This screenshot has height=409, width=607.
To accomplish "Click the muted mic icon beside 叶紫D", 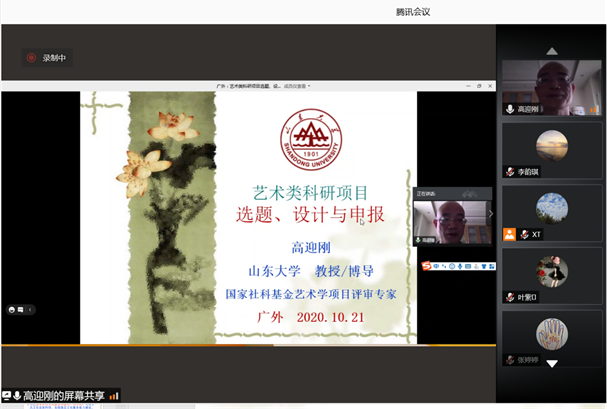I will (x=510, y=297).
